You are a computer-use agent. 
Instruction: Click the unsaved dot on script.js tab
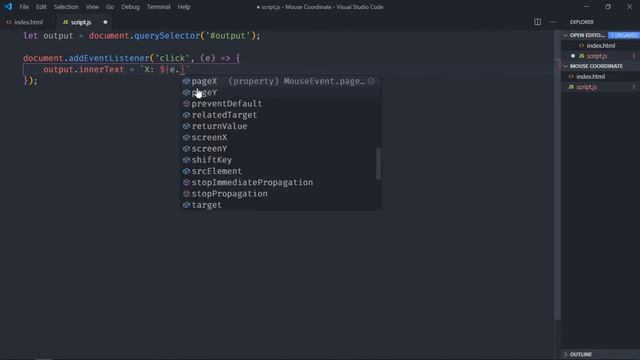pos(105,22)
